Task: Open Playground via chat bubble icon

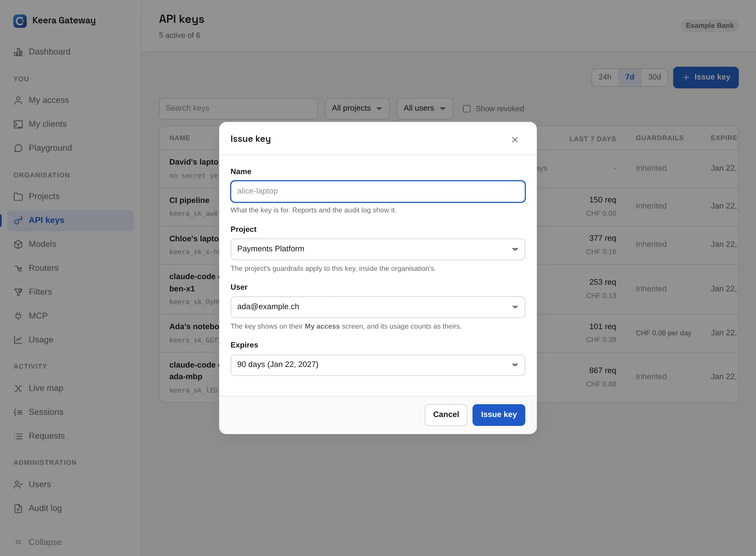Action: click(x=18, y=148)
